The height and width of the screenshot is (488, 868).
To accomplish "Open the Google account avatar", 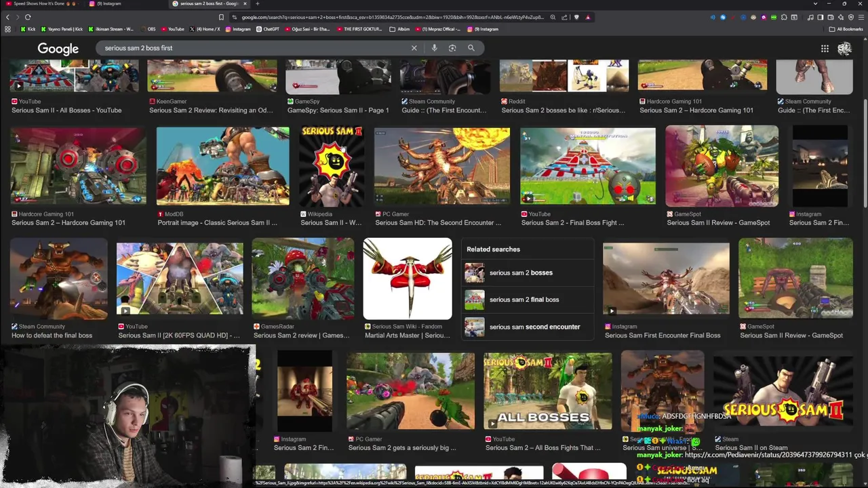I will (844, 48).
